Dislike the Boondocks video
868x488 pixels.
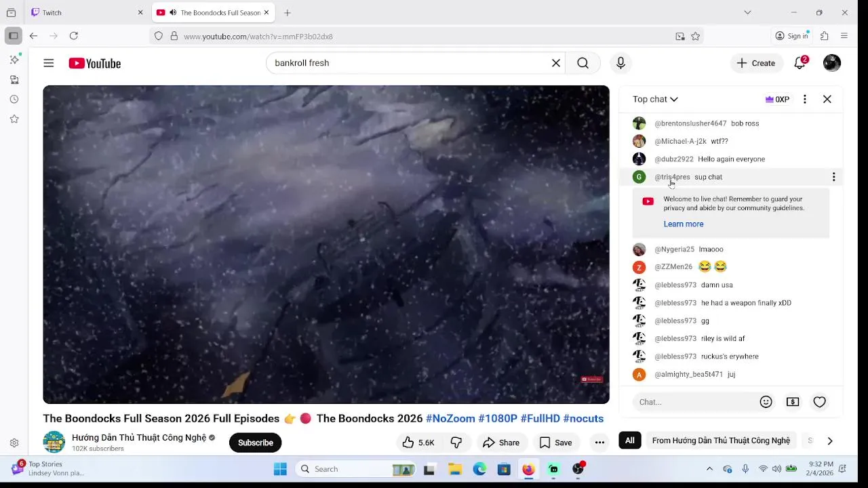pyautogui.click(x=456, y=443)
